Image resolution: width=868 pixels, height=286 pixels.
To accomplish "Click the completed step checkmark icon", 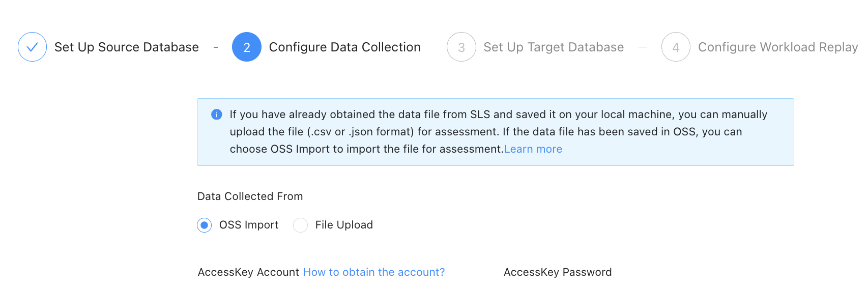I will pyautogui.click(x=32, y=47).
